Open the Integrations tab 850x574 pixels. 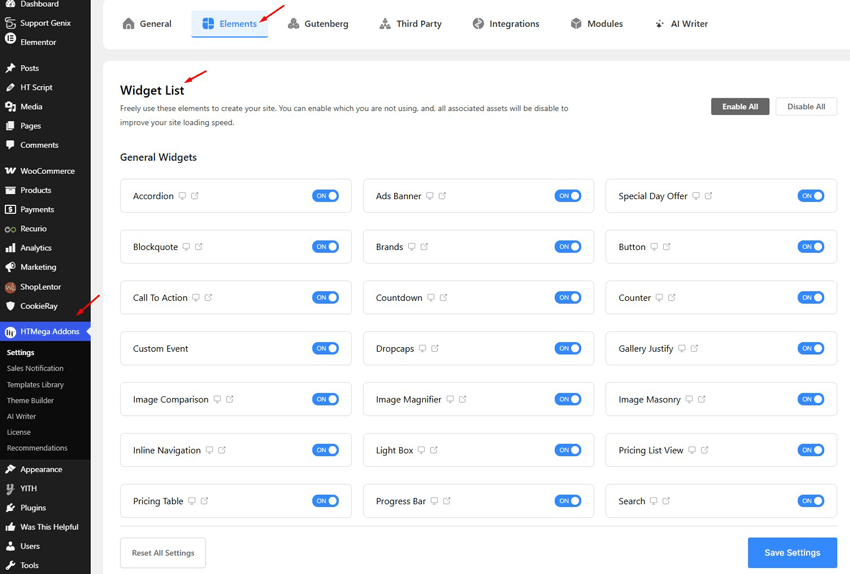pos(506,24)
